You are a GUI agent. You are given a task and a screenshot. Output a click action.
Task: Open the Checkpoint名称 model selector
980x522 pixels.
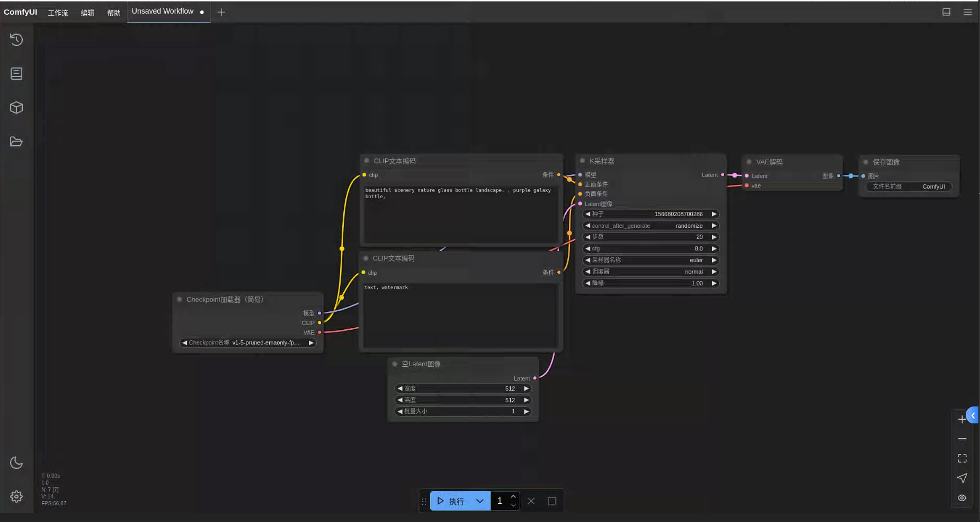(247, 342)
